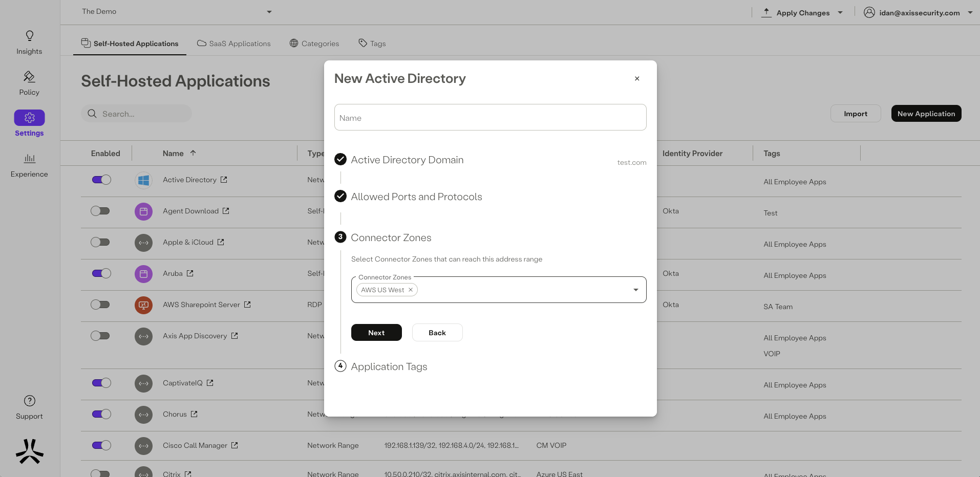Toggle Cisco Call Manager enabled switch

click(101, 445)
